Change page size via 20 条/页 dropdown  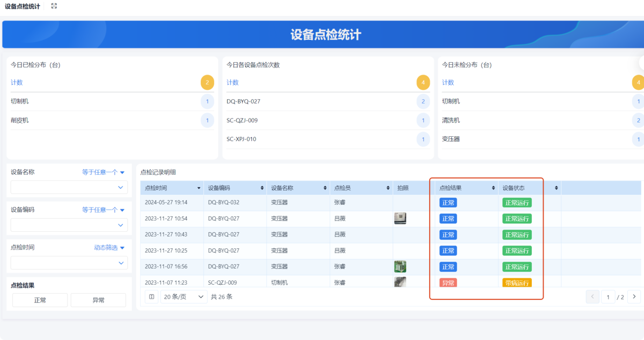(x=184, y=296)
